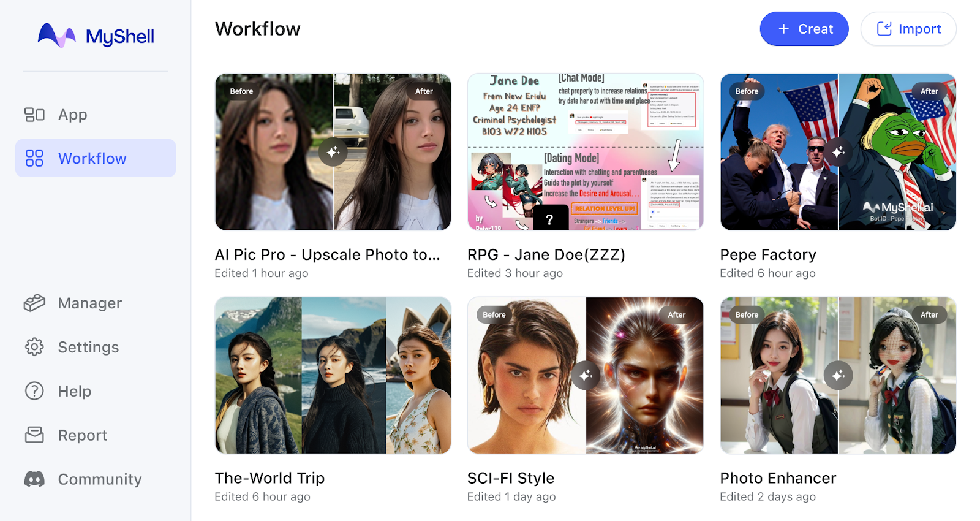980x521 pixels.
Task: Click sparkle icon on Photo Enhancer thumbnail
Action: pyautogui.click(x=838, y=375)
